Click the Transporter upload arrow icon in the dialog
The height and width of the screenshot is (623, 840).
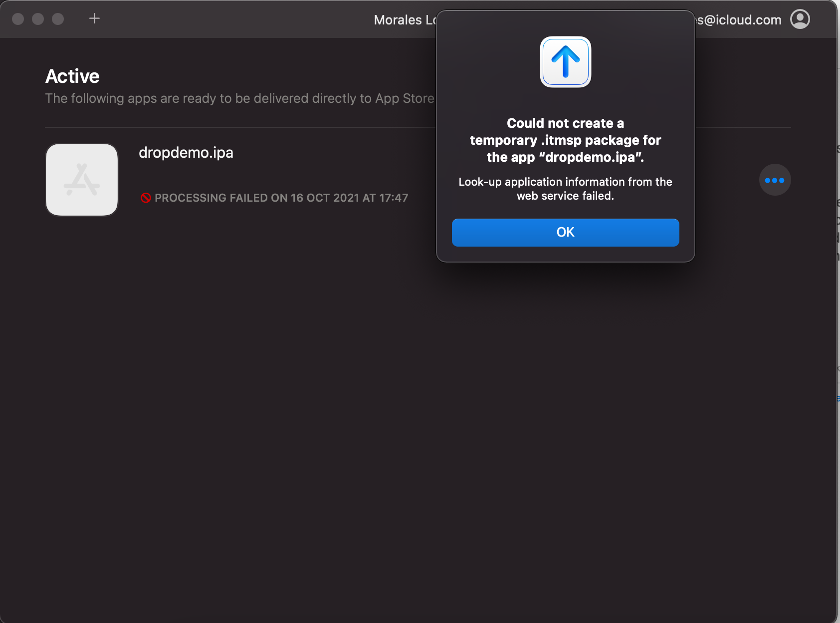point(565,62)
